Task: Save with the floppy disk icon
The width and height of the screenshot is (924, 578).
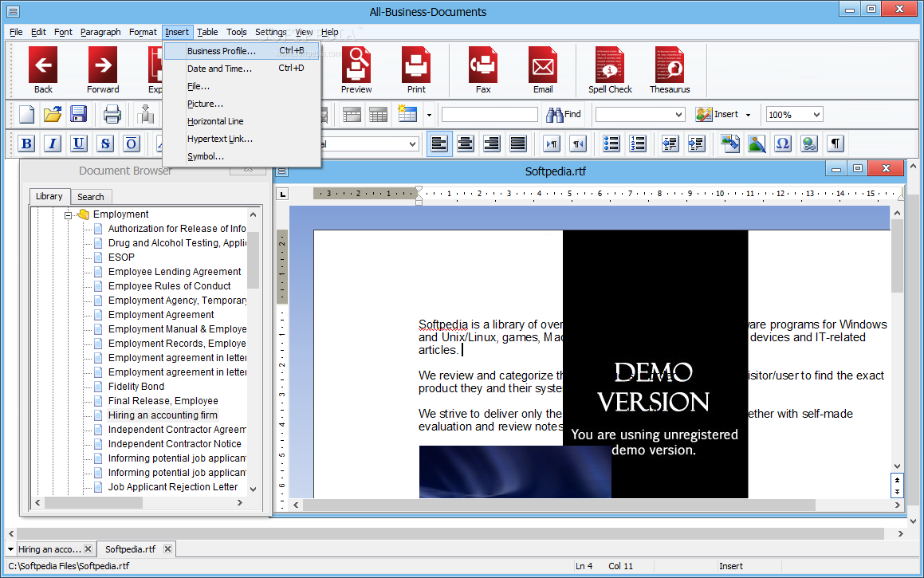Action: click(78, 114)
